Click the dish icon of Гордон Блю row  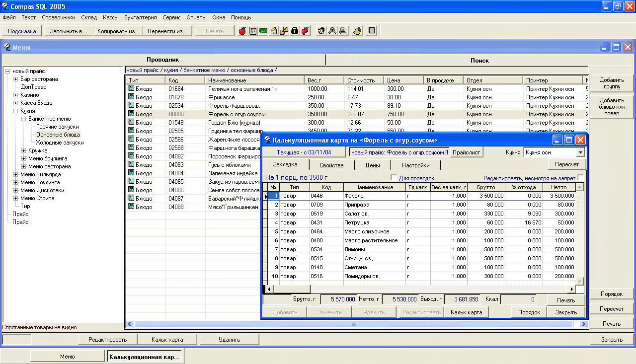click(131, 122)
